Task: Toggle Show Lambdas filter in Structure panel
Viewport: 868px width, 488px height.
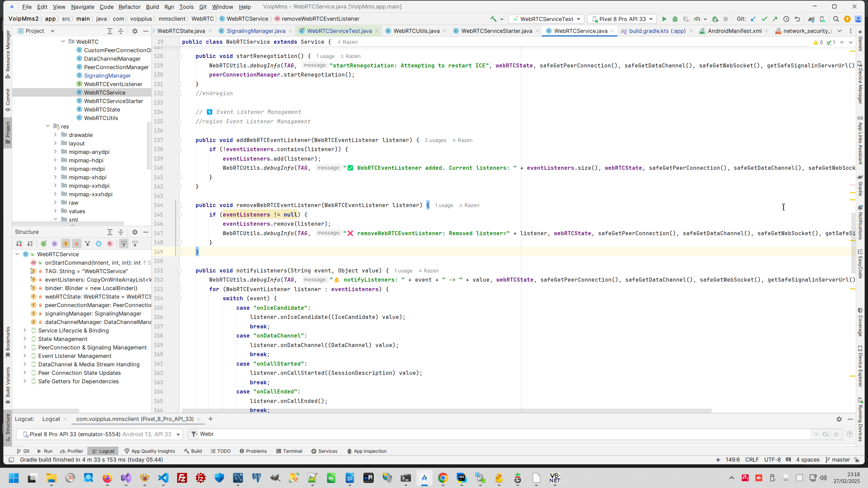Action: 110,244
